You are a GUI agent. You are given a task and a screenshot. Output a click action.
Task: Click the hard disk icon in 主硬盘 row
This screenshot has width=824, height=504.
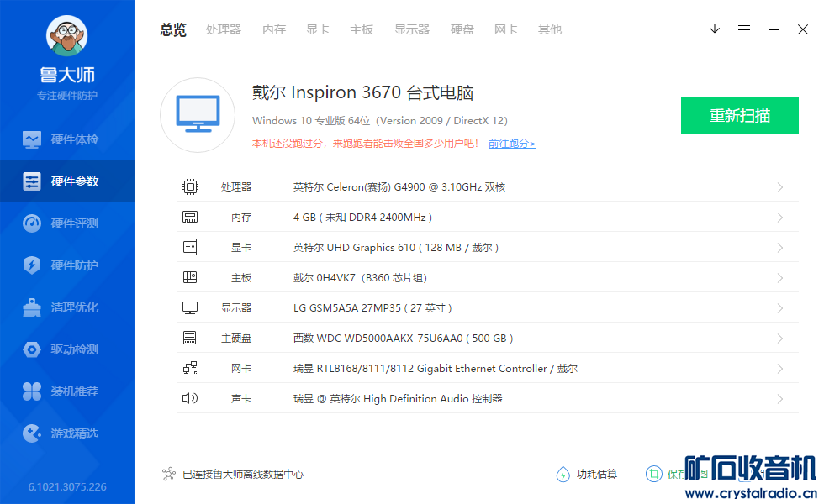tap(190, 338)
